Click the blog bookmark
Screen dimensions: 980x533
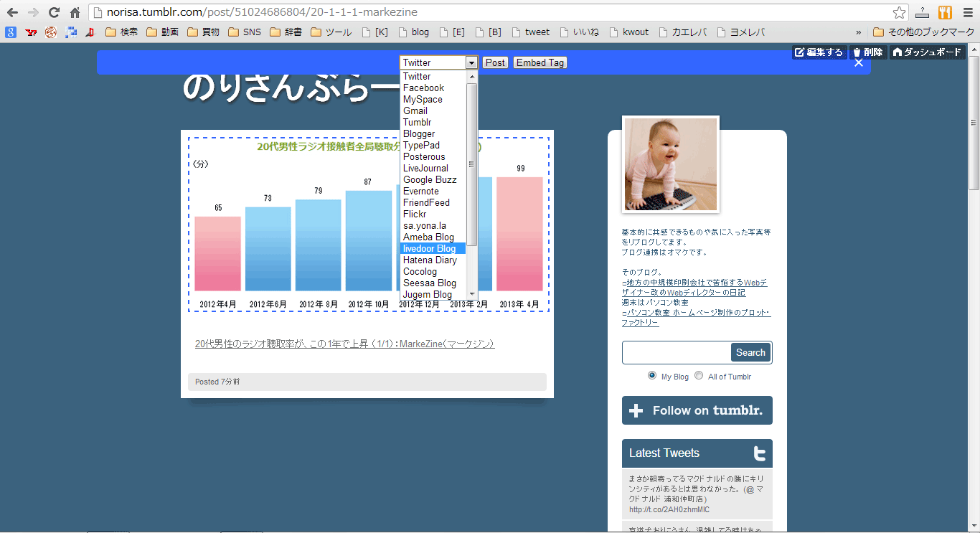pos(413,32)
